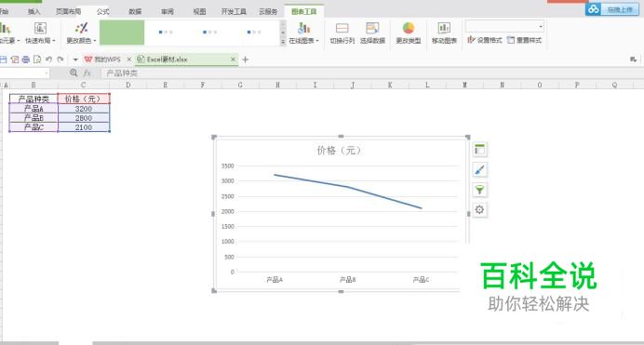The width and height of the screenshot is (644, 345).
Task: Click the chart style brush icon
Action: tap(479, 170)
